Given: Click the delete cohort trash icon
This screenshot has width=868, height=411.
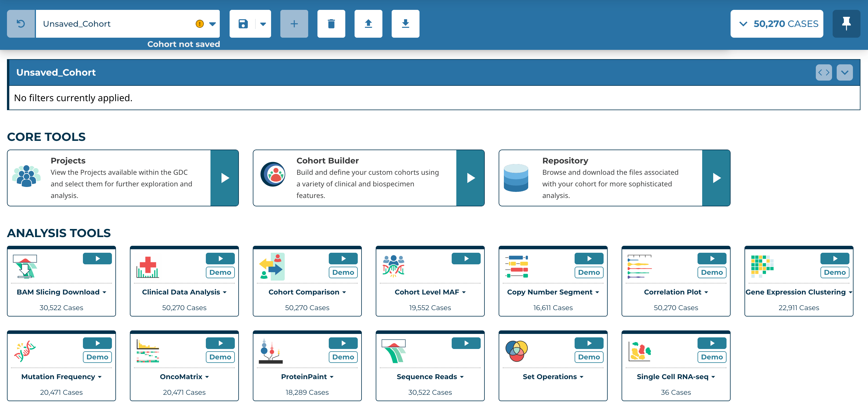Looking at the screenshot, I should 331,23.
